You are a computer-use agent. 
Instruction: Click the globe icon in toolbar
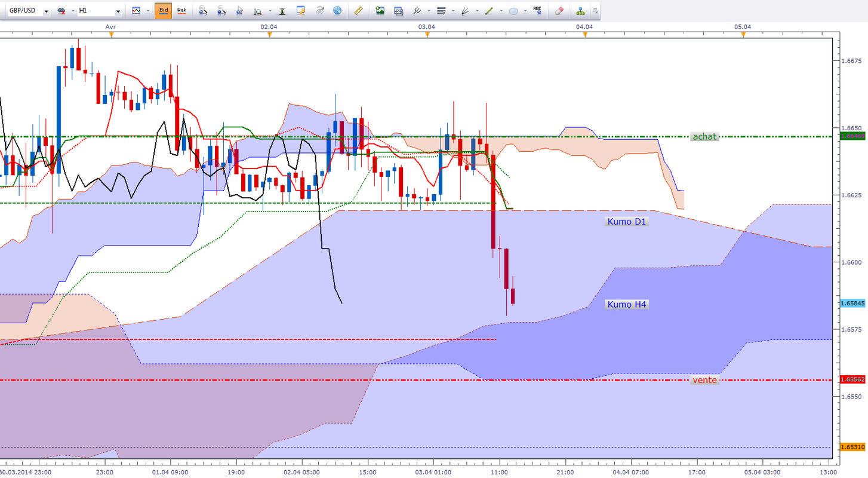(x=337, y=11)
